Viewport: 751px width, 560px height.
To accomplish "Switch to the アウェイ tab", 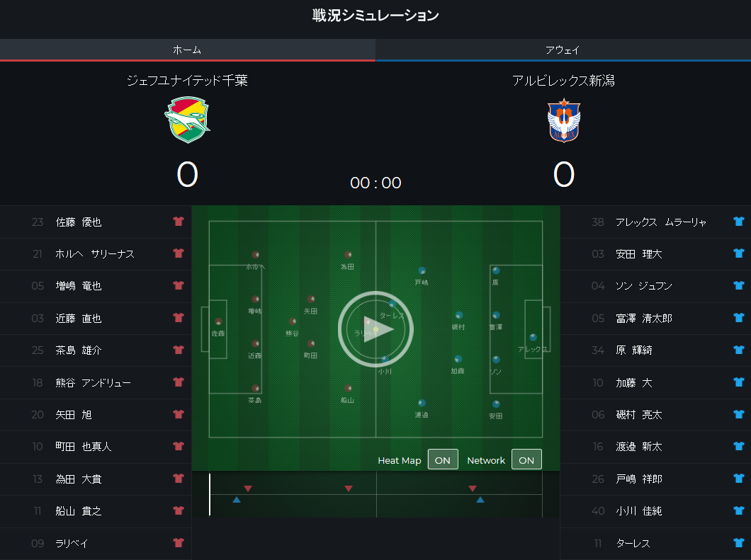I will click(x=563, y=50).
